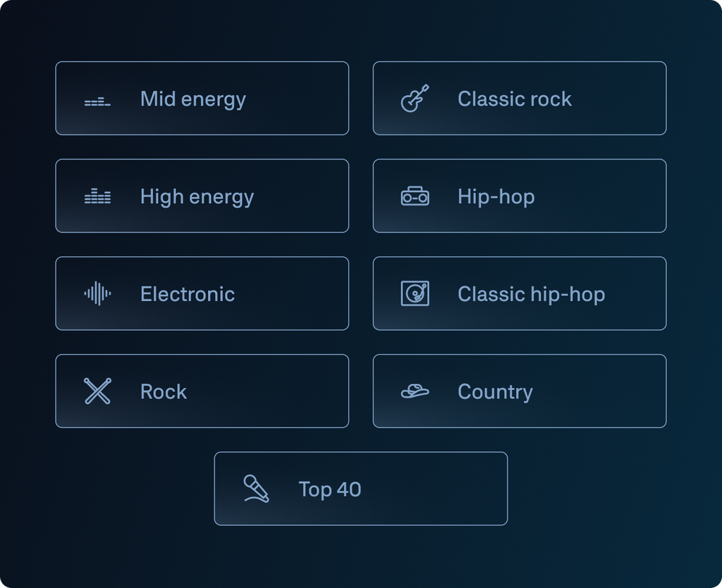
Task: Pick the High energy option
Action: pyautogui.click(x=202, y=196)
